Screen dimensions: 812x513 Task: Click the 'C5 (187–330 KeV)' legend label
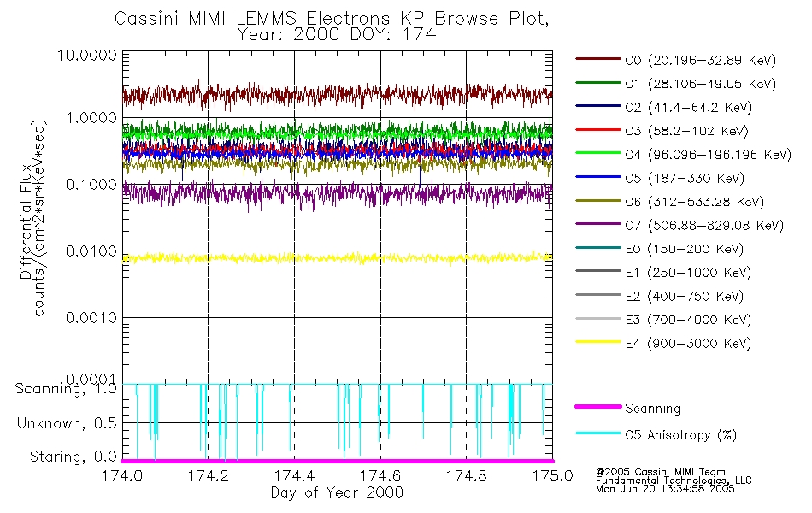[x=685, y=178]
